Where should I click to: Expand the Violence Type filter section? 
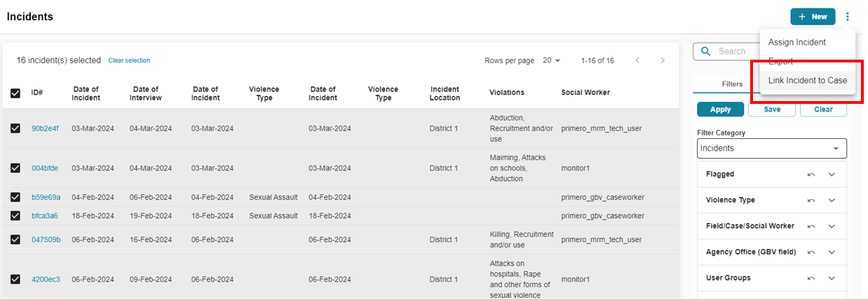pos(832,200)
